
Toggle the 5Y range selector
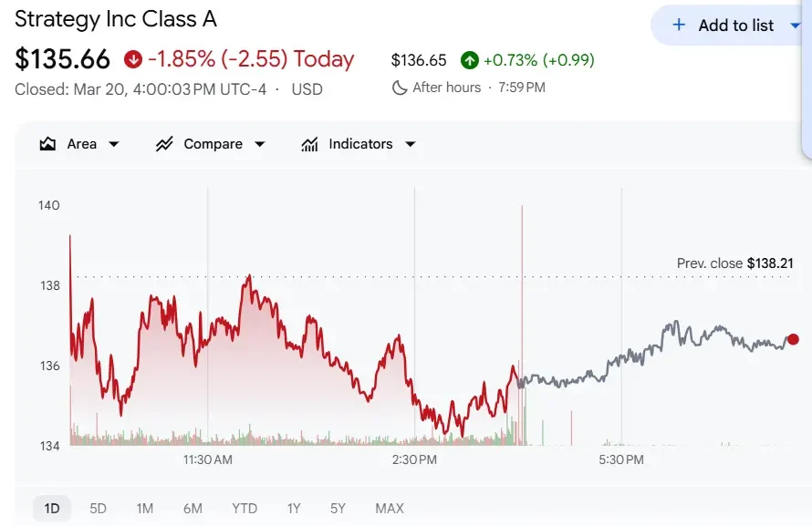(x=337, y=508)
